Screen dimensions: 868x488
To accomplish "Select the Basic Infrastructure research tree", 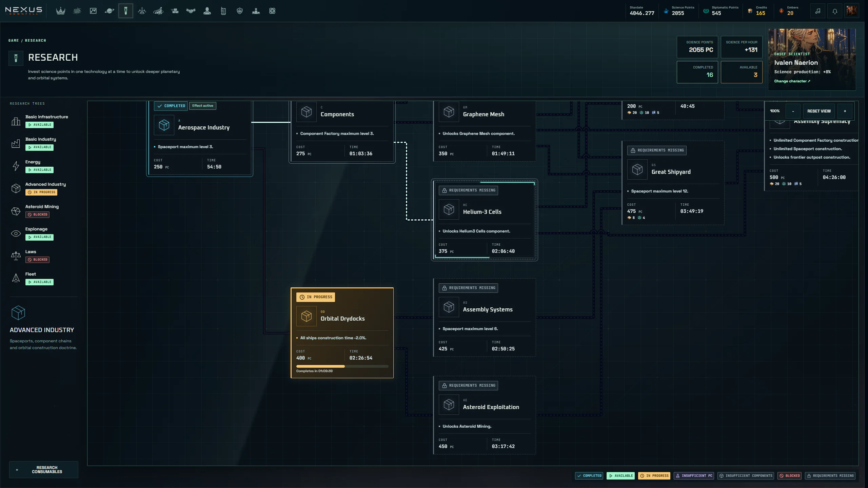I will click(x=44, y=121).
